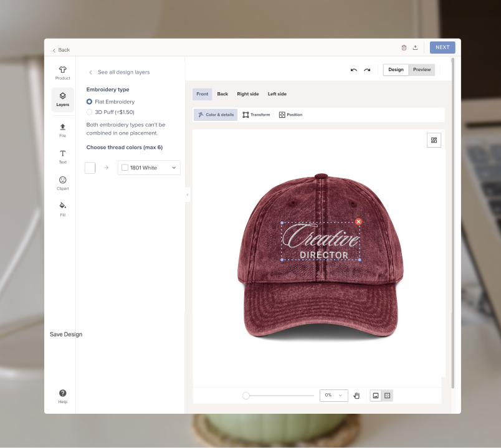Select the Left side placement tab
The width and height of the screenshot is (501, 448).
(277, 94)
